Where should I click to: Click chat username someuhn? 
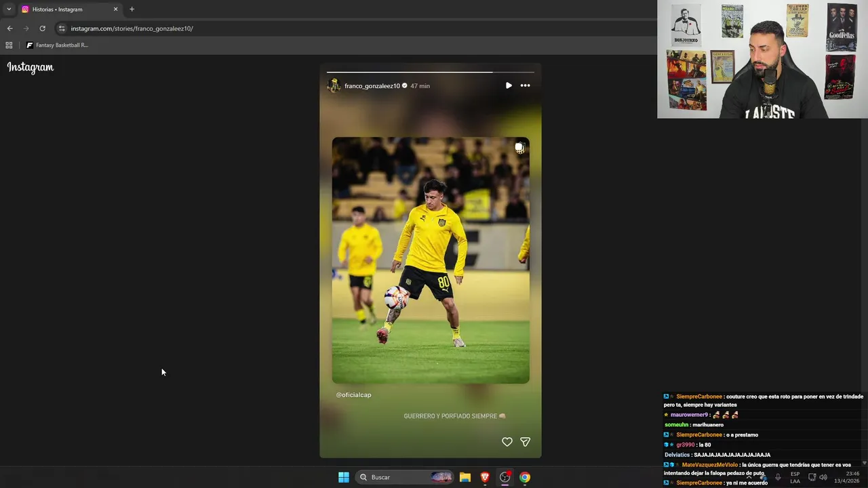pos(676,425)
